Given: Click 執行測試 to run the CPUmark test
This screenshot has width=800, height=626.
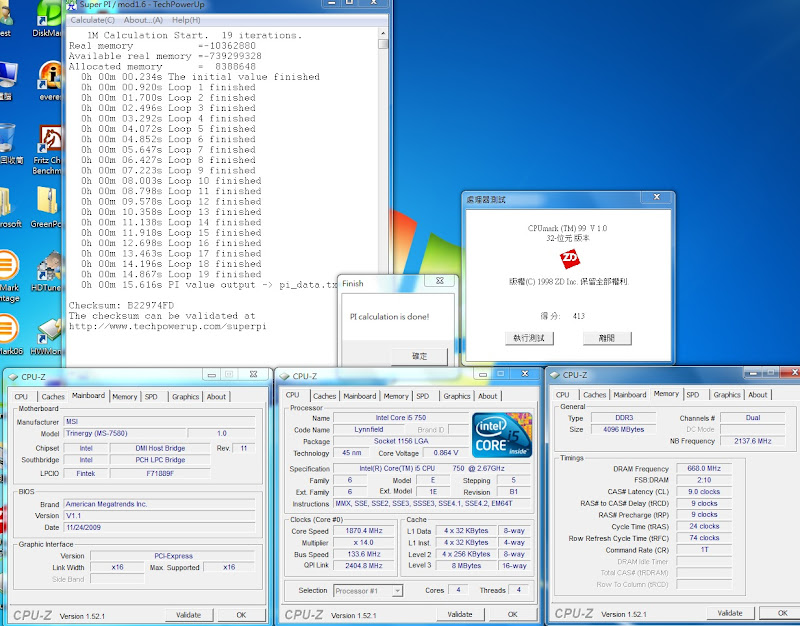Looking at the screenshot, I should pos(529,338).
